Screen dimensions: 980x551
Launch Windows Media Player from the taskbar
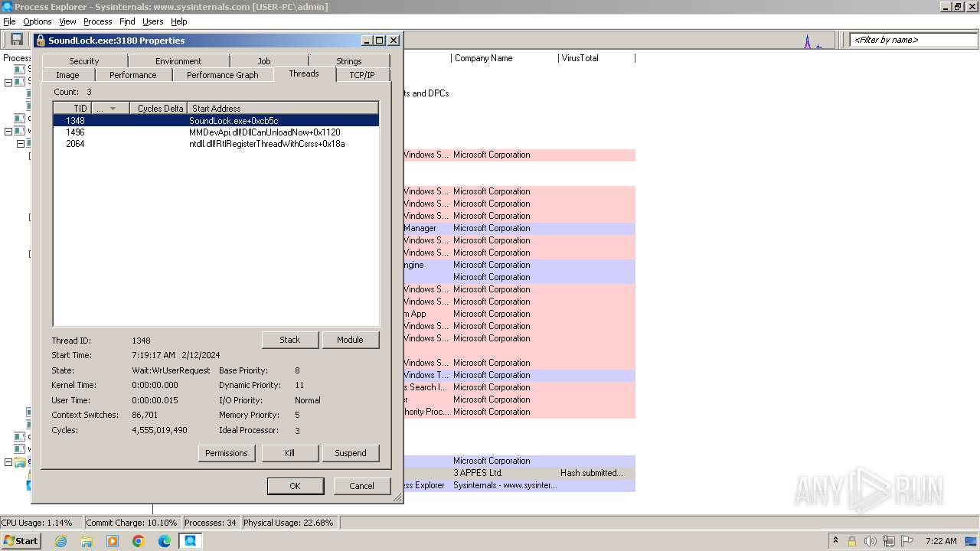[113, 541]
